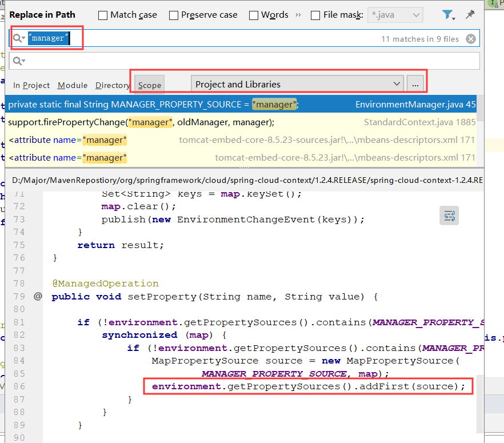Click the preview pane vertical scrollbar
The width and height of the screenshot is (504, 443).
480,404
